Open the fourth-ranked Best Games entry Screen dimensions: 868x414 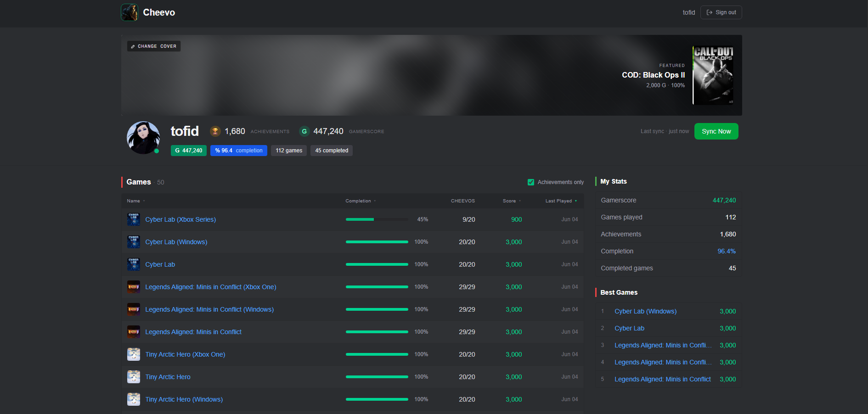[x=663, y=362]
